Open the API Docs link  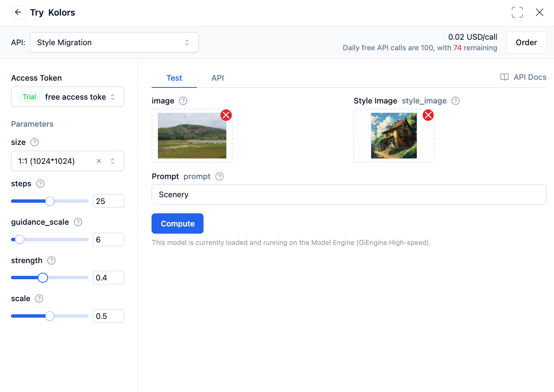point(523,77)
